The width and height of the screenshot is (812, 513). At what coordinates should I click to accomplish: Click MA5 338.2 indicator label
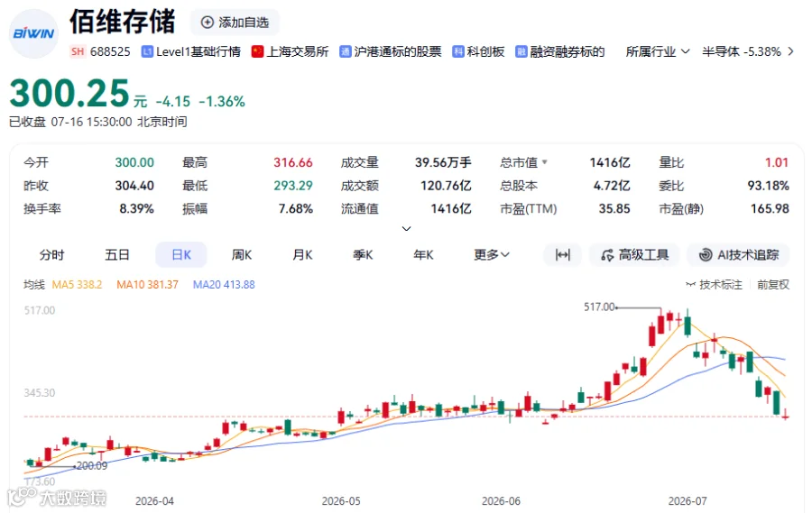78,284
